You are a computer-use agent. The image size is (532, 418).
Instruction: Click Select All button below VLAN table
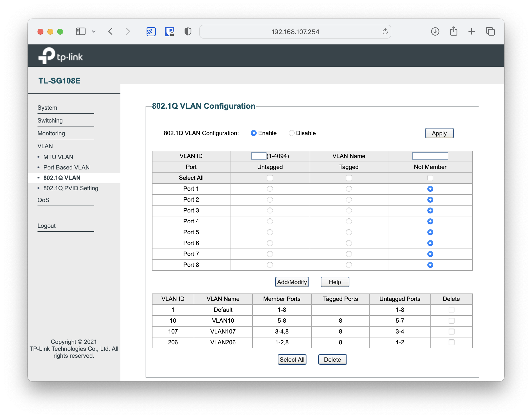pyautogui.click(x=292, y=360)
